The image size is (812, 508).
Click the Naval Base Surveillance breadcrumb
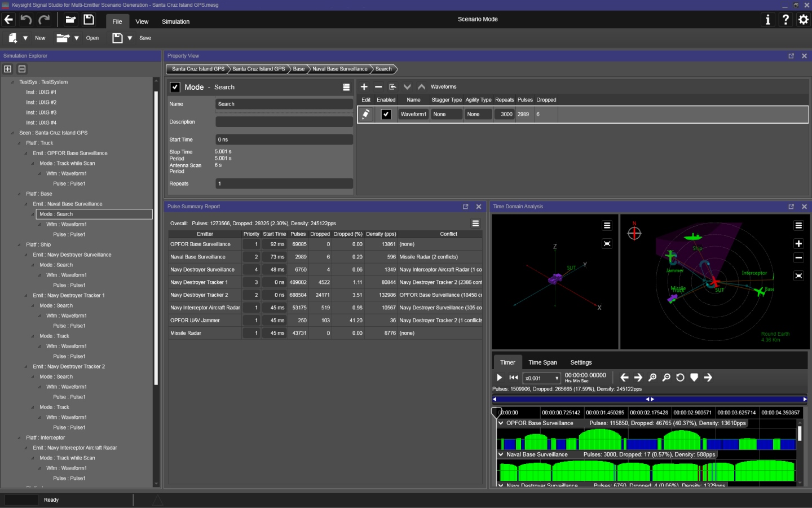[x=339, y=69]
